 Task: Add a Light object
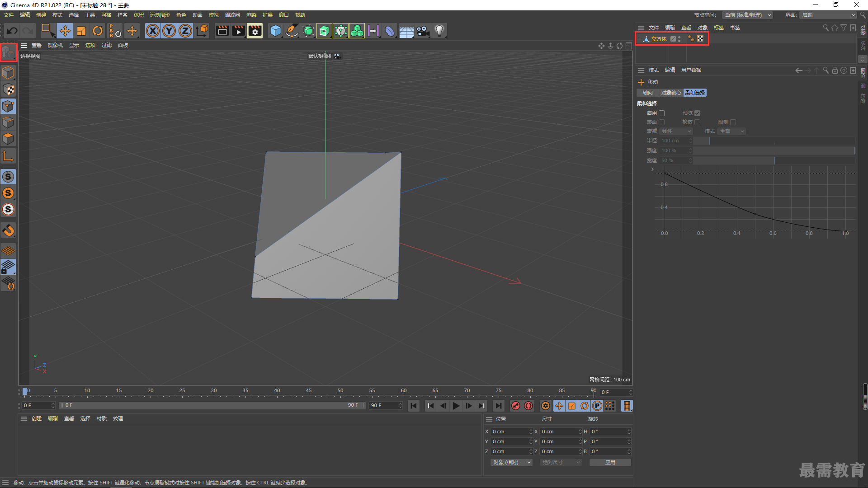439,31
